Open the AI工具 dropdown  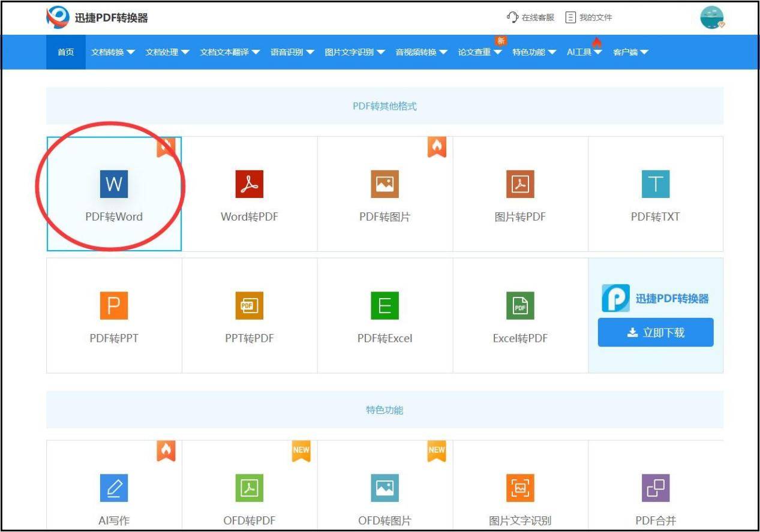coord(581,52)
